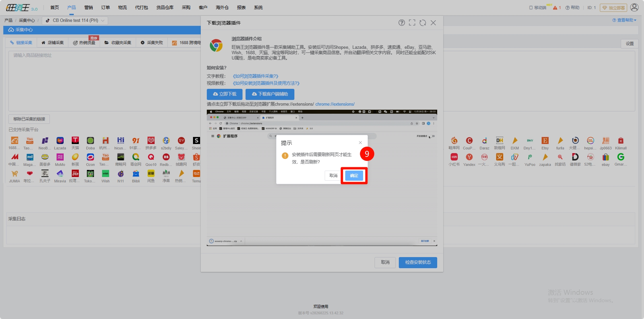Click the ebay platform icon
Screen dimensions: 644x319
(x=606, y=157)
